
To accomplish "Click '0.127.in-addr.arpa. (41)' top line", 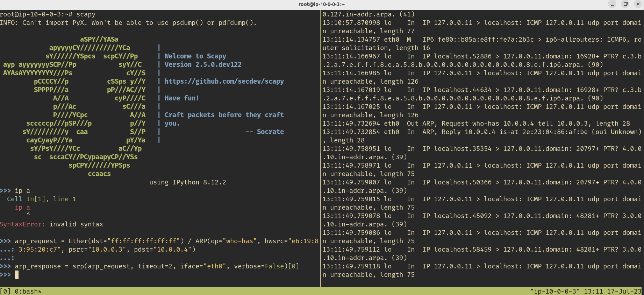I will click(x=368, y=14).
